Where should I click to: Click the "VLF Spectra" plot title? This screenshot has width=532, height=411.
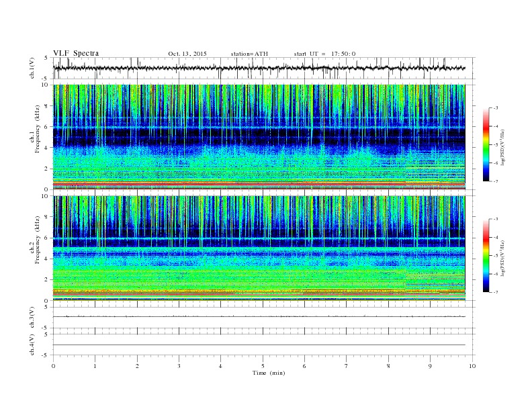click(x=76, y=53)
